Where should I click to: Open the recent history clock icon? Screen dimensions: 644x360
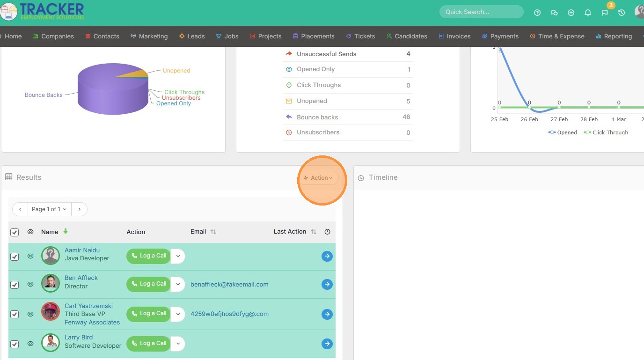click(622, 13)
